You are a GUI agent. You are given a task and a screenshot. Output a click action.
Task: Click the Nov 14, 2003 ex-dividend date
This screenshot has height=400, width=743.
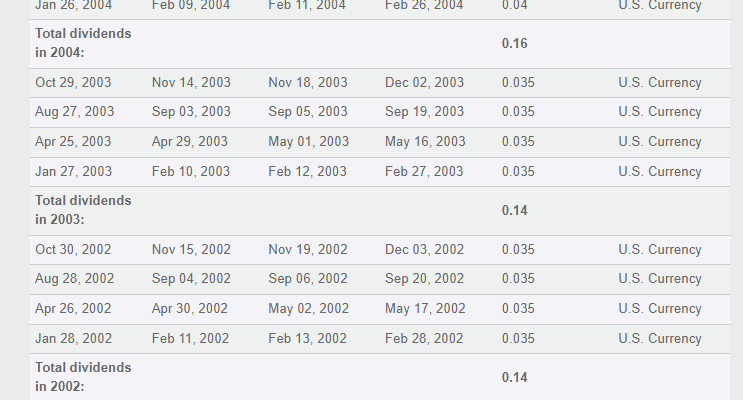coord(191,82)
